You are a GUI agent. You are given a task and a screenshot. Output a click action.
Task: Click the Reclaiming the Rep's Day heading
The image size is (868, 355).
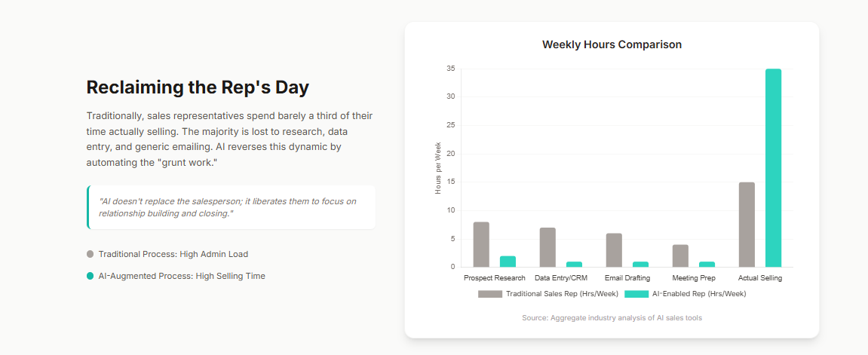(198, 87)
